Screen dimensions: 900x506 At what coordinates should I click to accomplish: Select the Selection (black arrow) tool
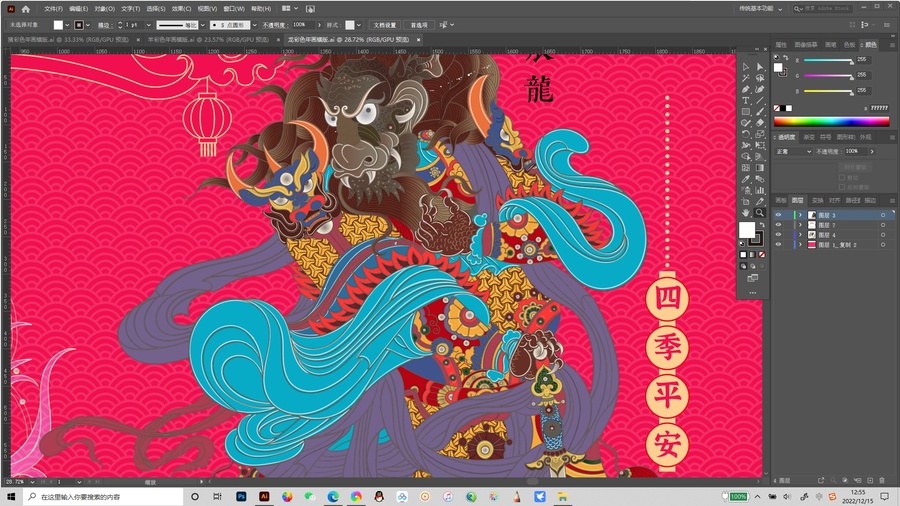click(x=746, y=67)
